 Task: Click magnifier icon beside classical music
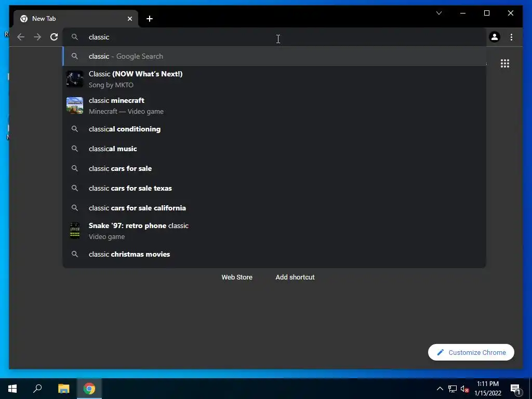coord(75,149)
